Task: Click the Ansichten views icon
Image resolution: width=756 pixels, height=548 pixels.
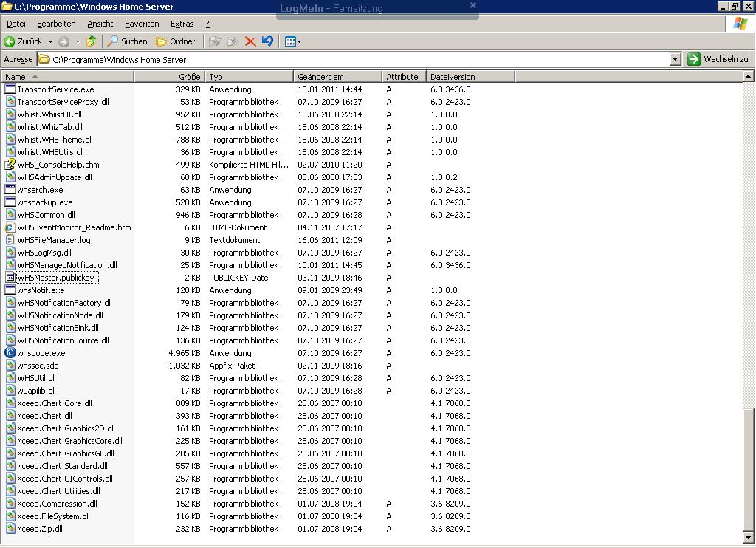Action: point(289,41)
